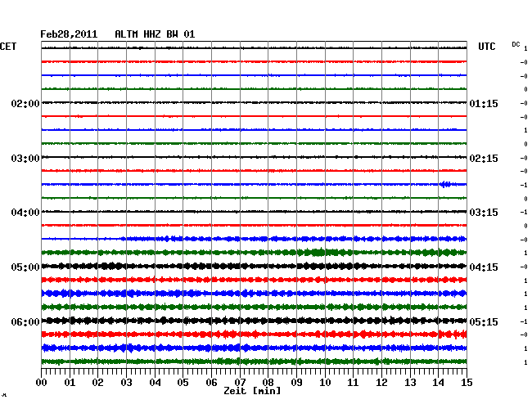Click the 03:15 UTC time label
This screenshot has width=532, height=404.
pyautogui.click(x=484, y=213)
